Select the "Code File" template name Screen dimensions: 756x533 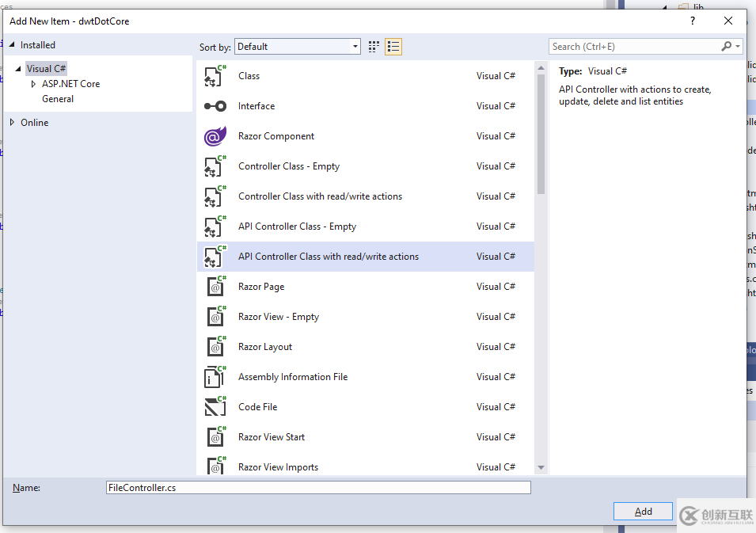click(x=258, y=407)
